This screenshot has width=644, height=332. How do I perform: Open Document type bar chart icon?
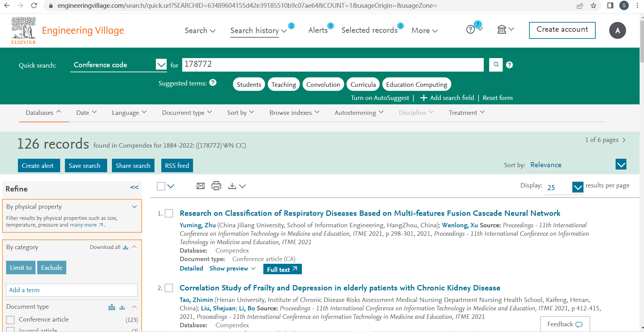pyautogui.click(x=112, y=307)
